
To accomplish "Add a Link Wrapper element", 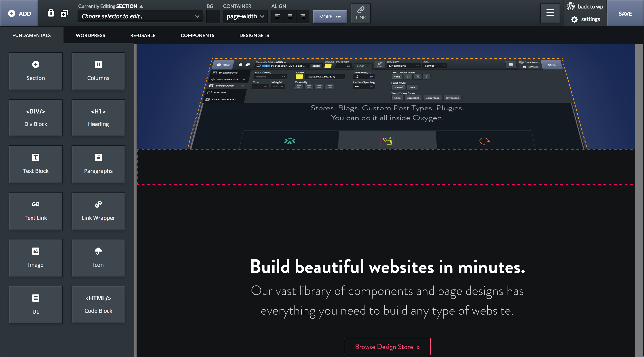I will pos(98,211).
